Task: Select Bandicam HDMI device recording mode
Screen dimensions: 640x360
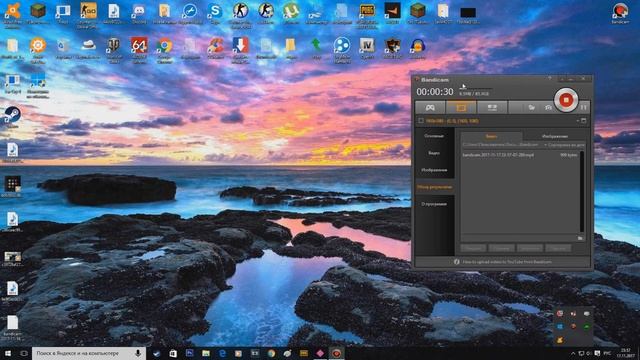Action: pos(492,107)
